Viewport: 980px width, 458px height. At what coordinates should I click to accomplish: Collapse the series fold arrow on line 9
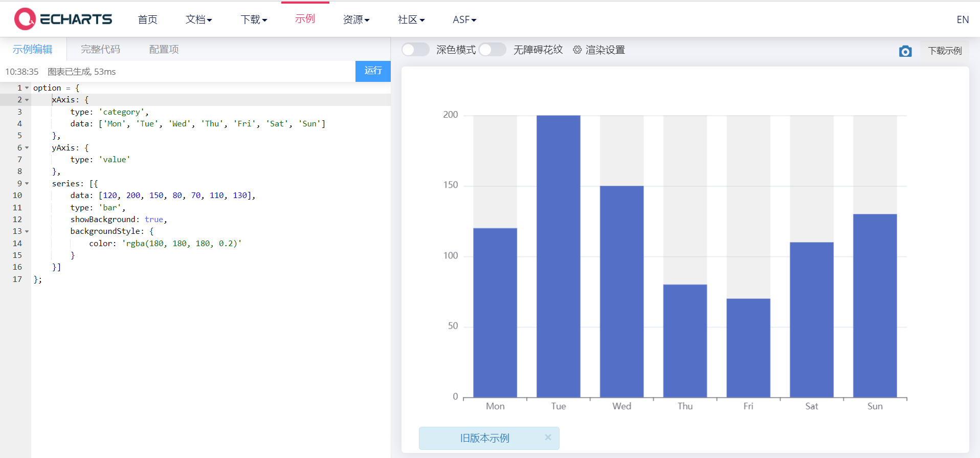click(x=27, y=184)
